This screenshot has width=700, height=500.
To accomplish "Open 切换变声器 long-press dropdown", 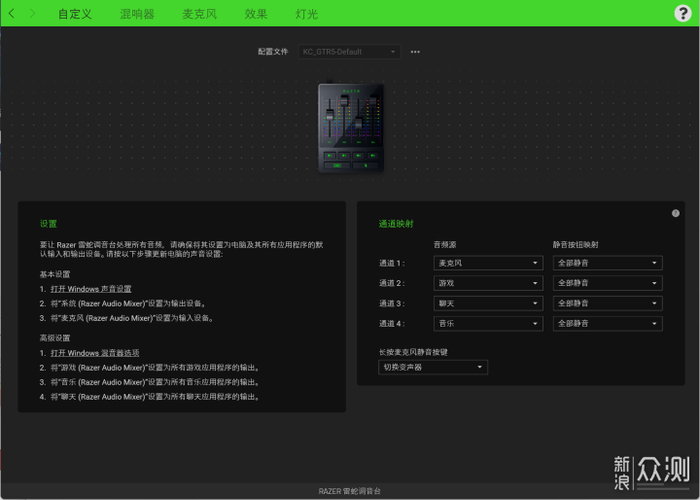I will pyautogui.click(x=433, y=367).
